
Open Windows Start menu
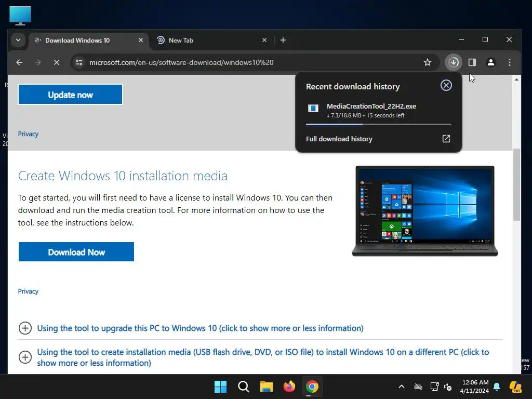point(220,387)
